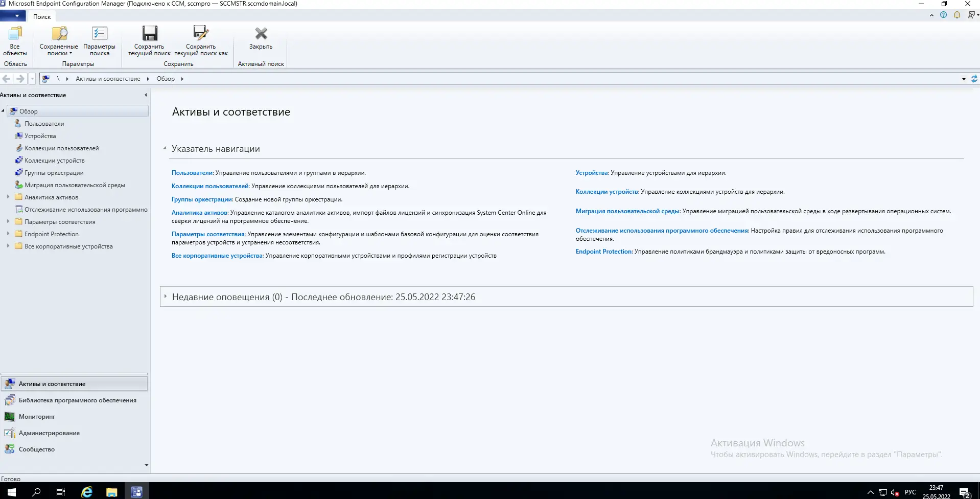
Task: Open Библиотека программного обеспечения workspace
Action: point(74,400)
